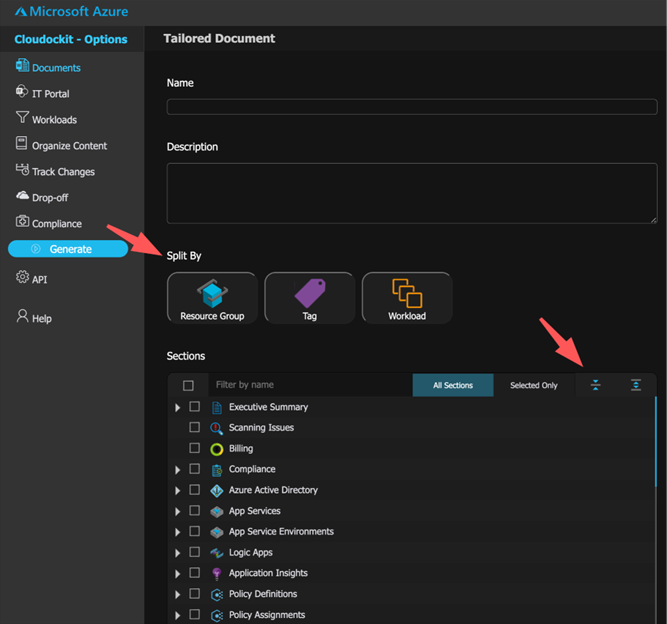Click the Name input field

[412, 107]
